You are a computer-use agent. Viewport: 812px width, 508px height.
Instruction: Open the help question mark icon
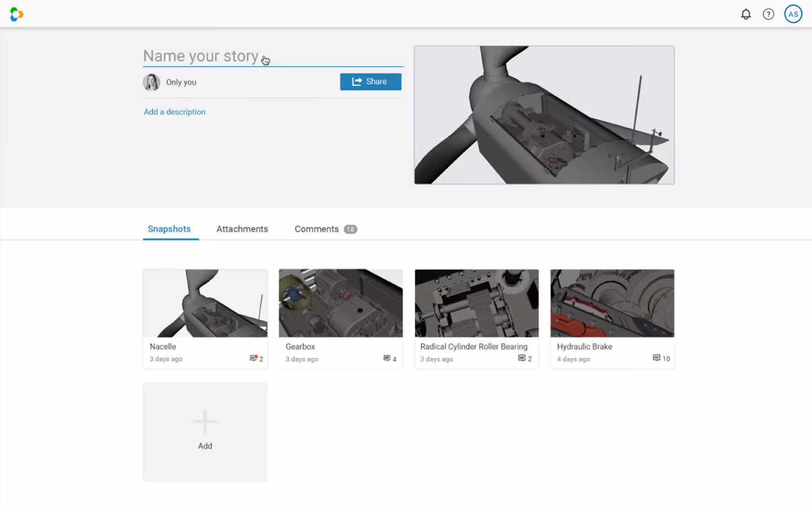click(x=768, y=14)
